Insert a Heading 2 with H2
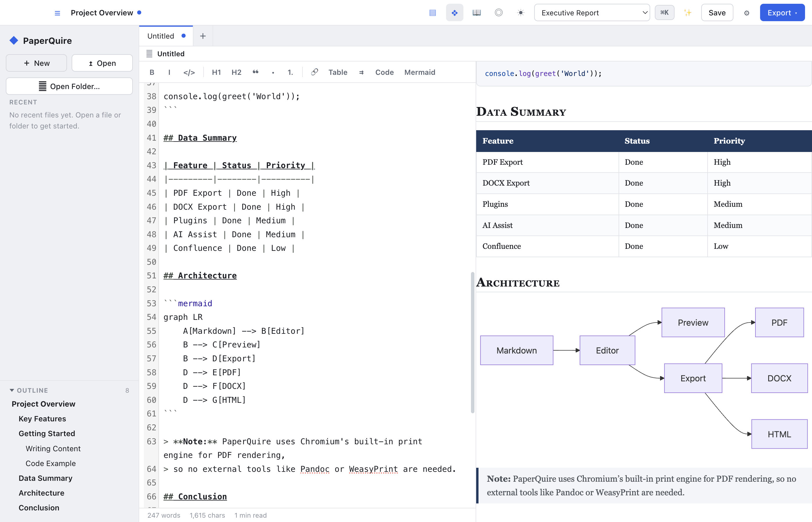 click(x=236, y=72)
